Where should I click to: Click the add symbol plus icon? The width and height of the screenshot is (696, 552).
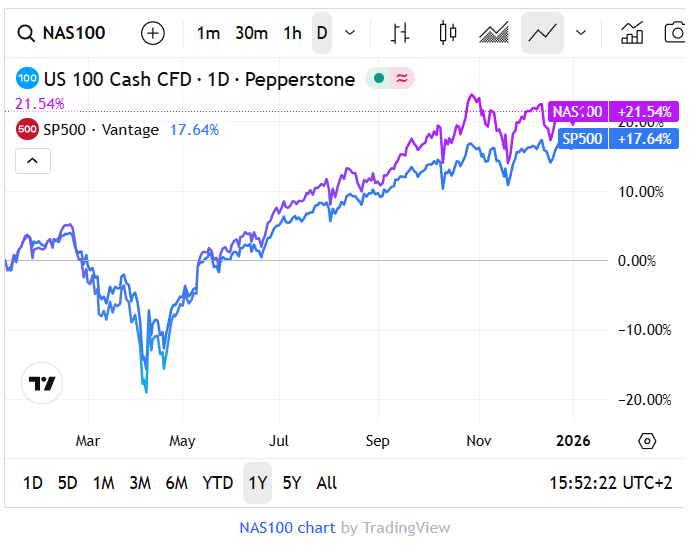[x=152, y=33]
